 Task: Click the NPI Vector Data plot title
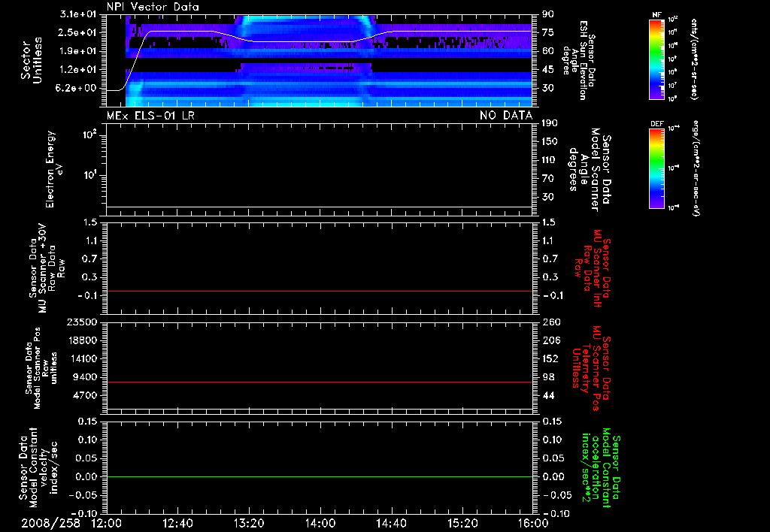click(x=153, y=7)
